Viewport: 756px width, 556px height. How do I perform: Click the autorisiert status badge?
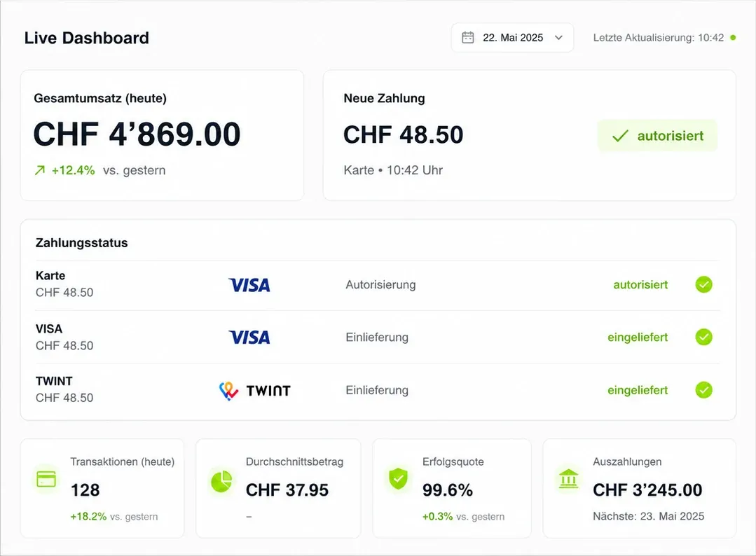click(x=657, y=136)
